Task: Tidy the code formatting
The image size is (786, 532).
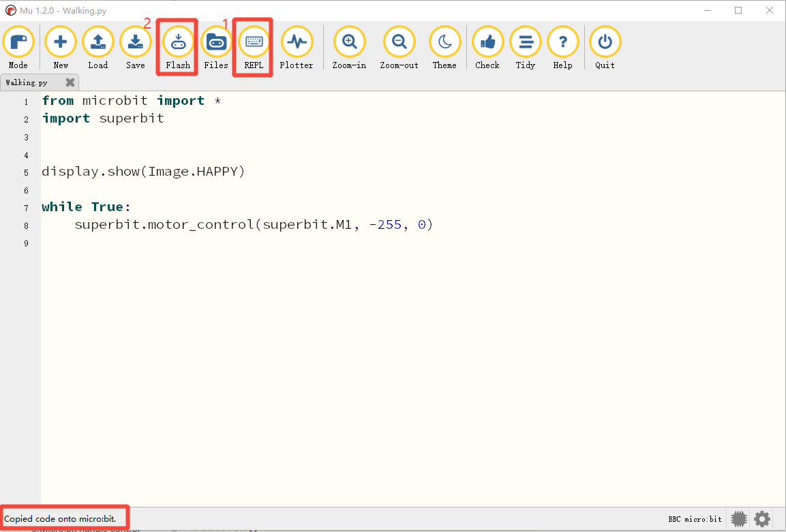Action: tap(526, 48)
